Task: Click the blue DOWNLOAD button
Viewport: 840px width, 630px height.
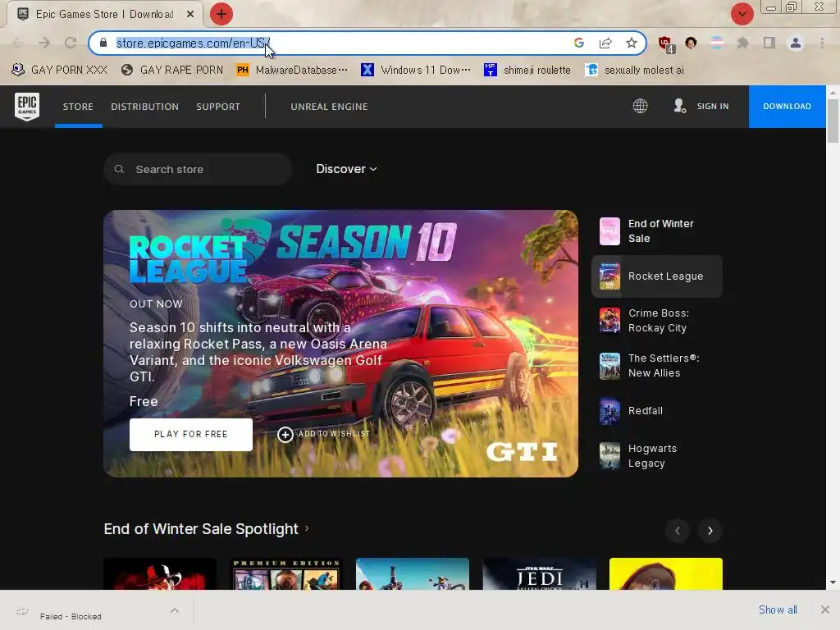Action: tap(787, 106)
